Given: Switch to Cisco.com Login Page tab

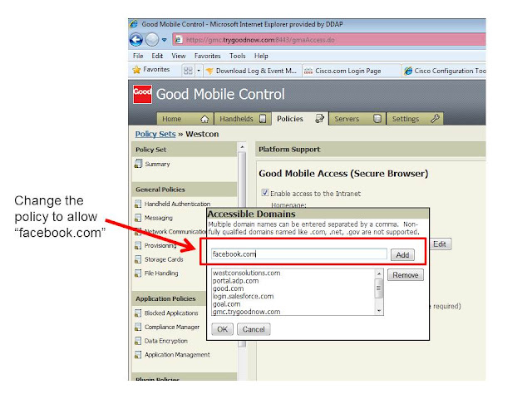Looking at the screenshot, I should (x=351, y=71).
